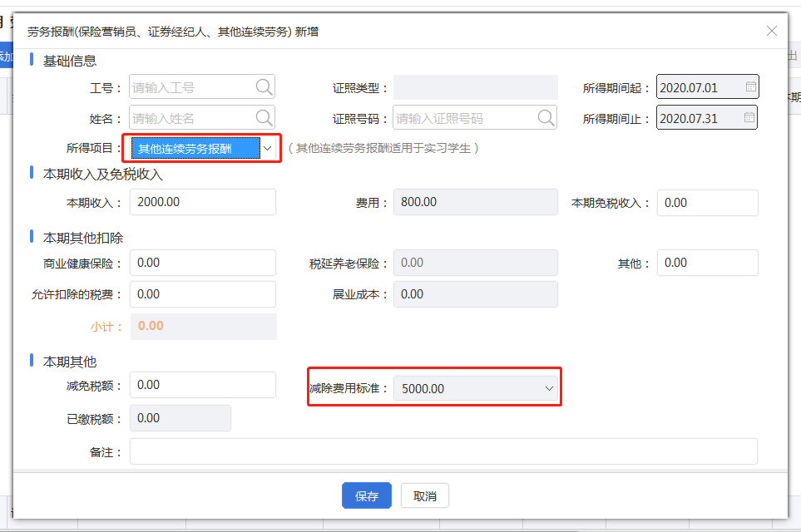Image resolution: width=801 pixels, height=532 pixels.
Task: Focus the 工号 input field
Action: (x=202, y=87)
